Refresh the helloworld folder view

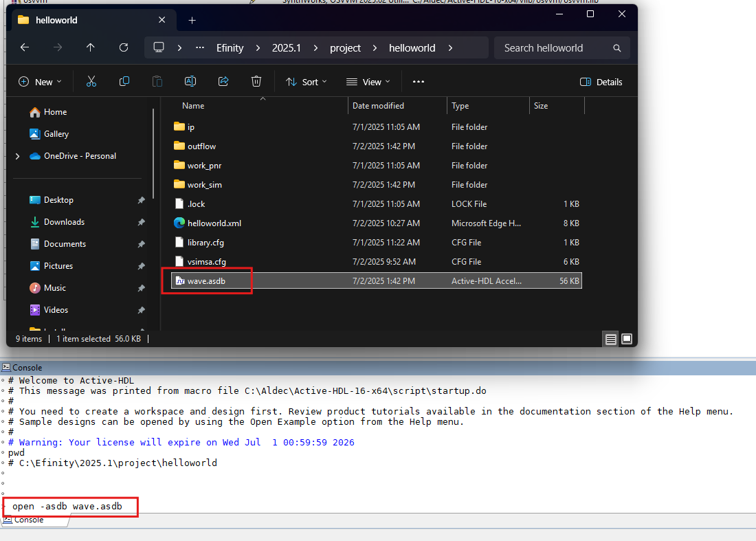(124, 47)
